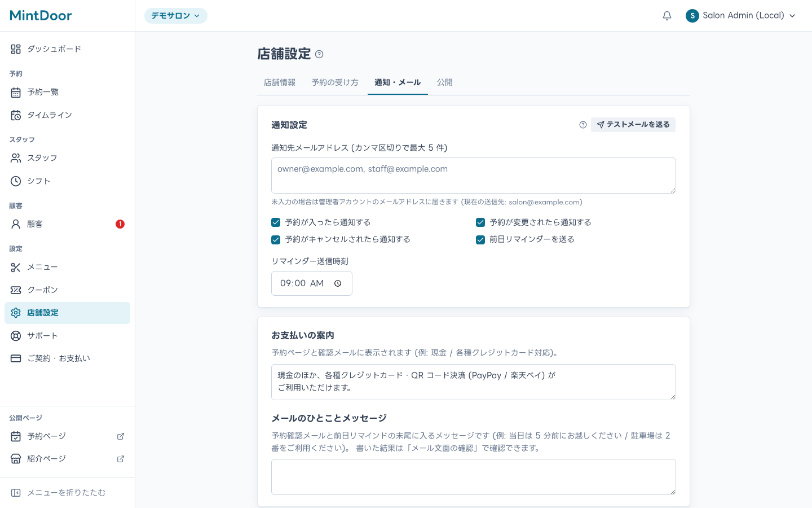Go to スタッフ page in sidebar
This screenshot has width=812, height=508.
(67, 158)
